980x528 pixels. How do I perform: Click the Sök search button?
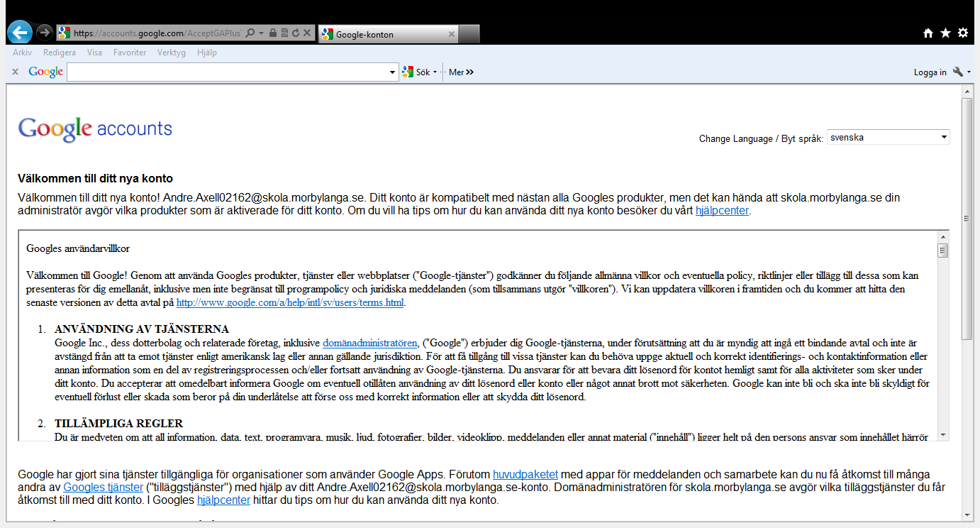416,72
